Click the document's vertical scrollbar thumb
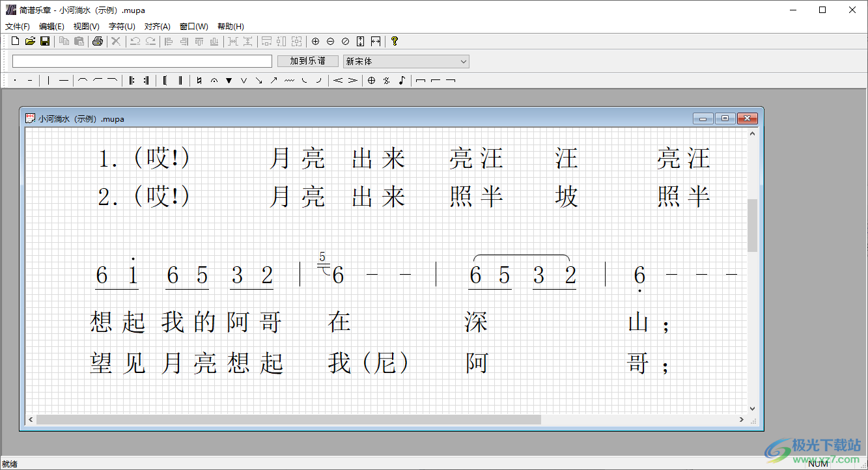This screenshot has width=868, height=470. tap(752, 225)
